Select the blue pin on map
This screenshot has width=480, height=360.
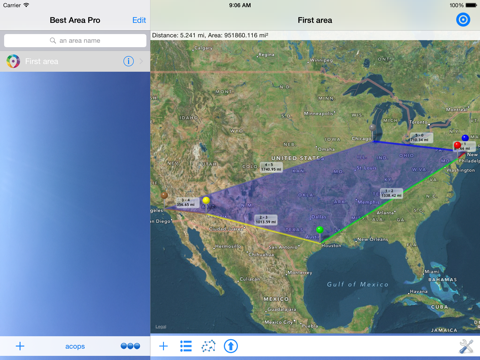[465, 138]
